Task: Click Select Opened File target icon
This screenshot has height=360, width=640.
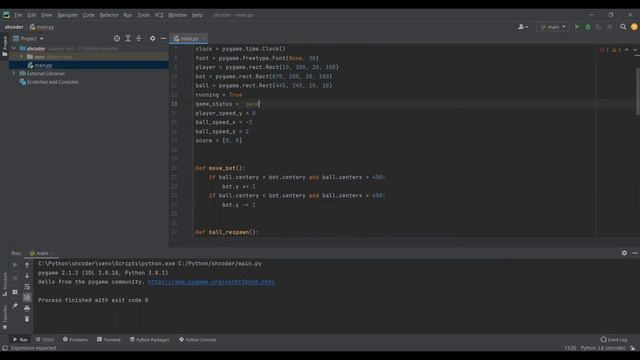Action: (x=117, y=38)
